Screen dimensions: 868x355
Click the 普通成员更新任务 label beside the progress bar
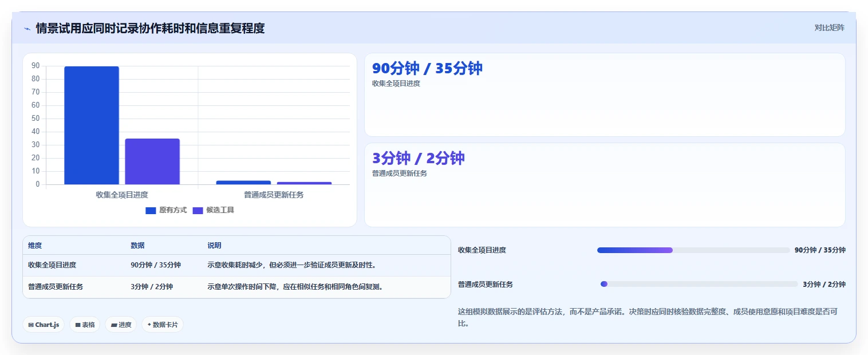coord(486,285)
